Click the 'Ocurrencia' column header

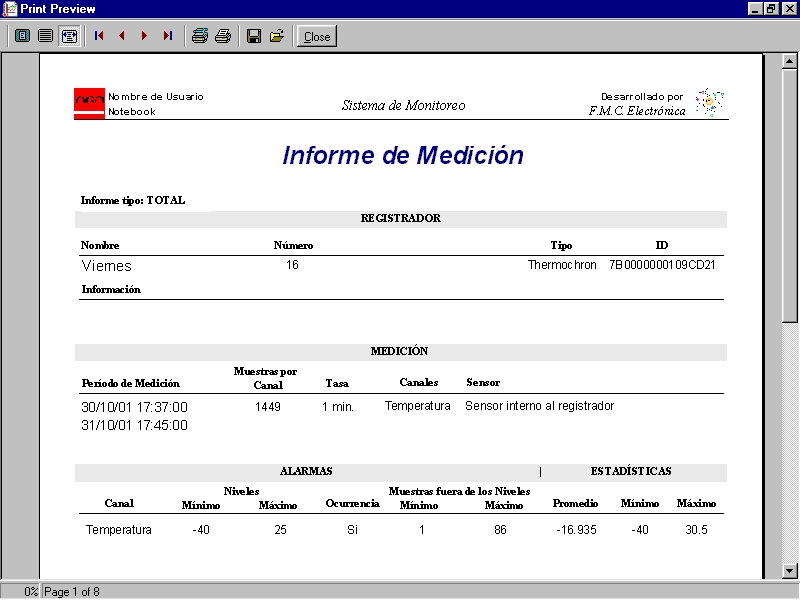point(353,503)
